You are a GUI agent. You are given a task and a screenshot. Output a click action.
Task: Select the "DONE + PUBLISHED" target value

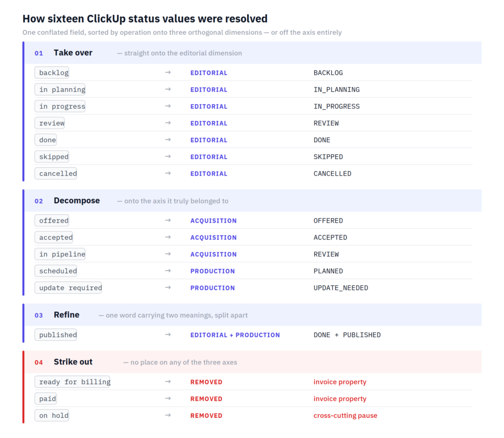tap(347, 335)
